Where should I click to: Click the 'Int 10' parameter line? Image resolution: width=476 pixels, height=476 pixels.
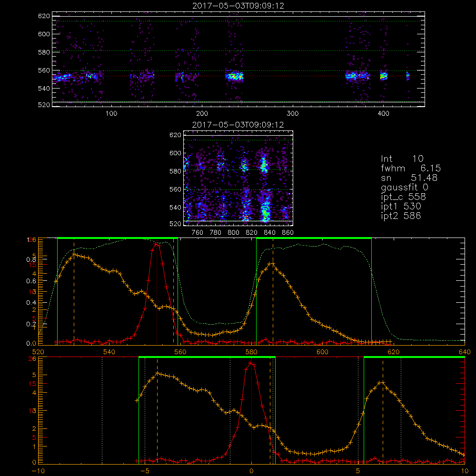click(402, 159)
